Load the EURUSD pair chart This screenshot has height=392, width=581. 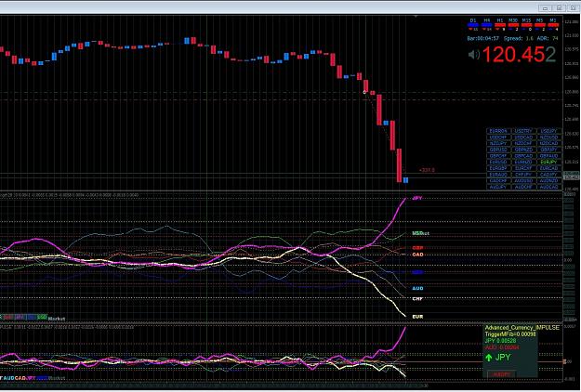[499, 163]
